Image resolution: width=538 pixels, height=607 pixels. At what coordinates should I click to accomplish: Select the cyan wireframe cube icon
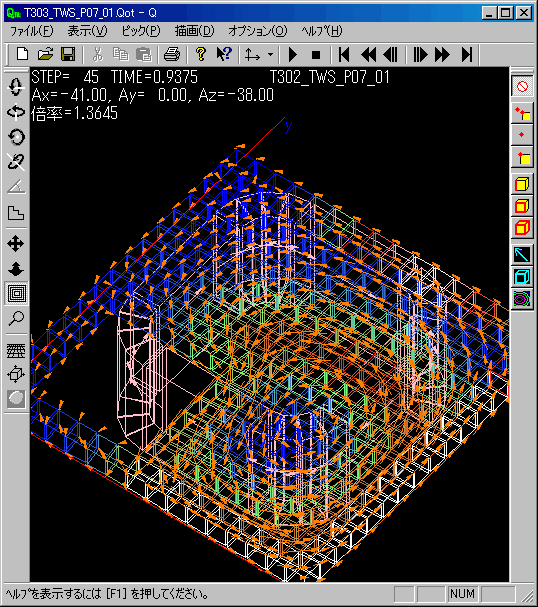[522, 276]
